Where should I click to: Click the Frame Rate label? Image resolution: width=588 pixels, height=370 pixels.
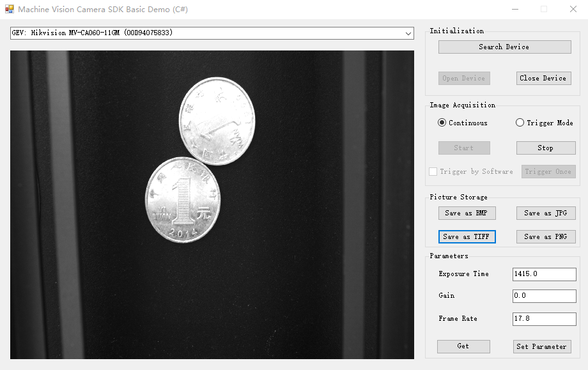(458, 318)
